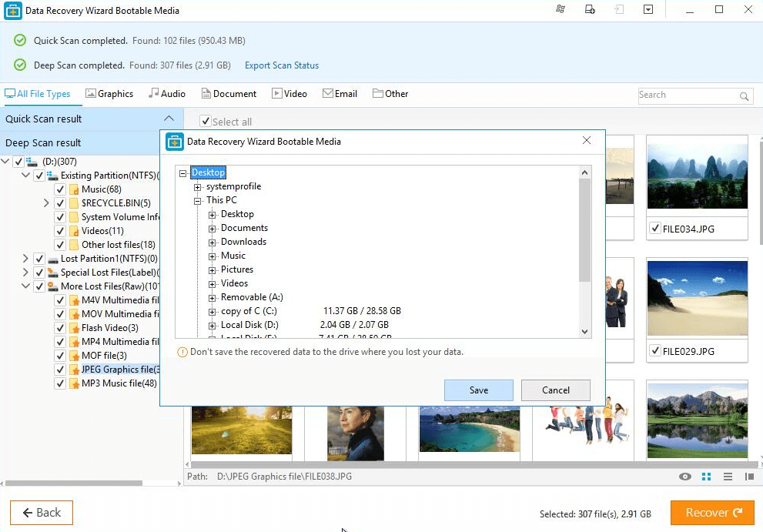Image resolution: width=763 pixels, height=532 pixels.
Task: Click the add disk icon in title bar
Action: [590, 10]
